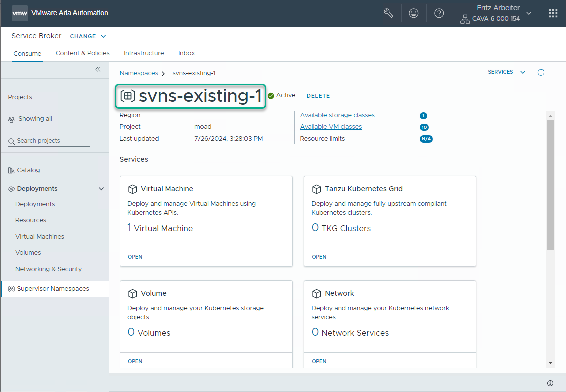Open the Inbox tab
The width and height of the screenshot is (566, 392).
tap(187, 53)
